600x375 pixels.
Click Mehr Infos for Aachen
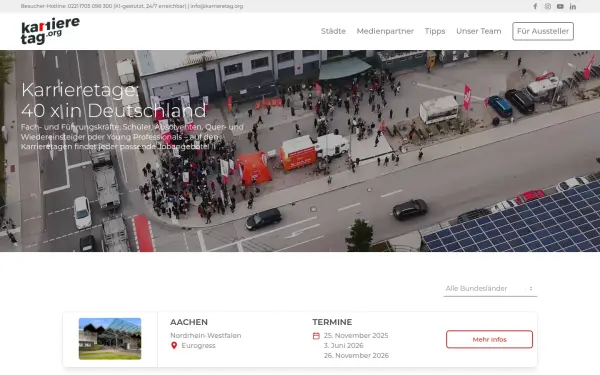pyautogui.click(x=489, y=339)
